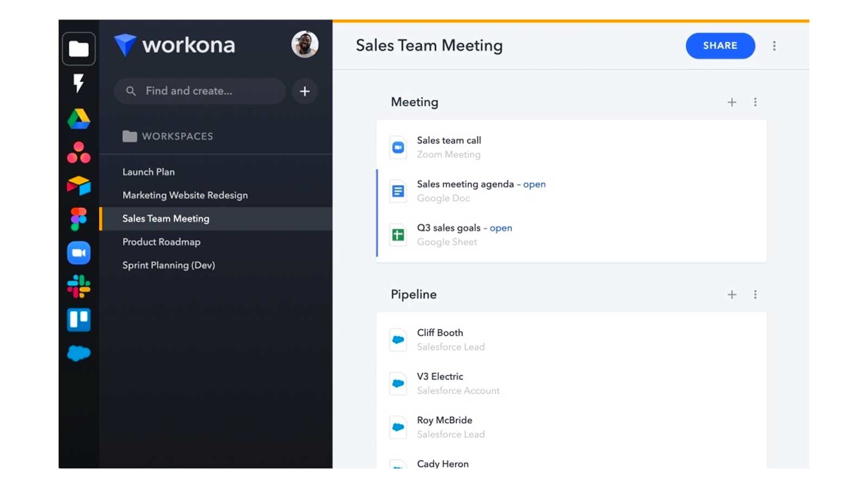
Task: Open the Salesforce app icon in sidebar
Action: (x=79, y=354)
